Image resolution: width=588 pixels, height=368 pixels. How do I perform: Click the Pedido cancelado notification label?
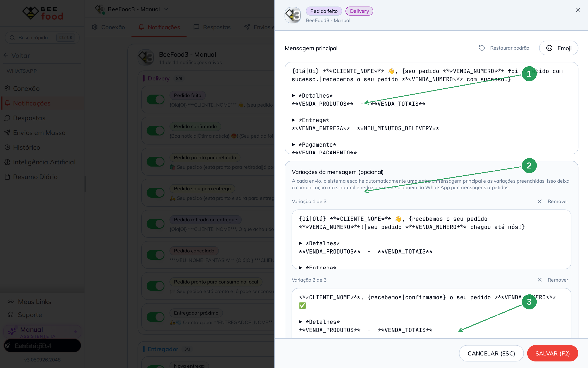point(194,251)
